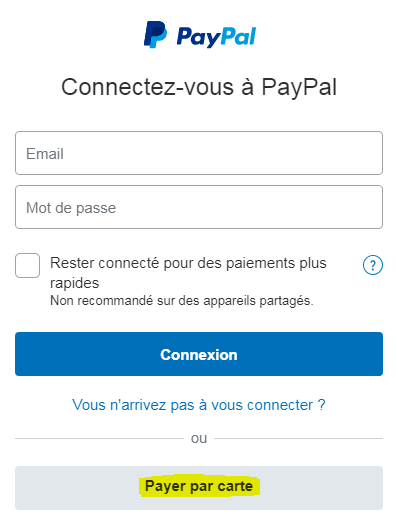Click the PayPal double-P logo mark

coord(155,34)
